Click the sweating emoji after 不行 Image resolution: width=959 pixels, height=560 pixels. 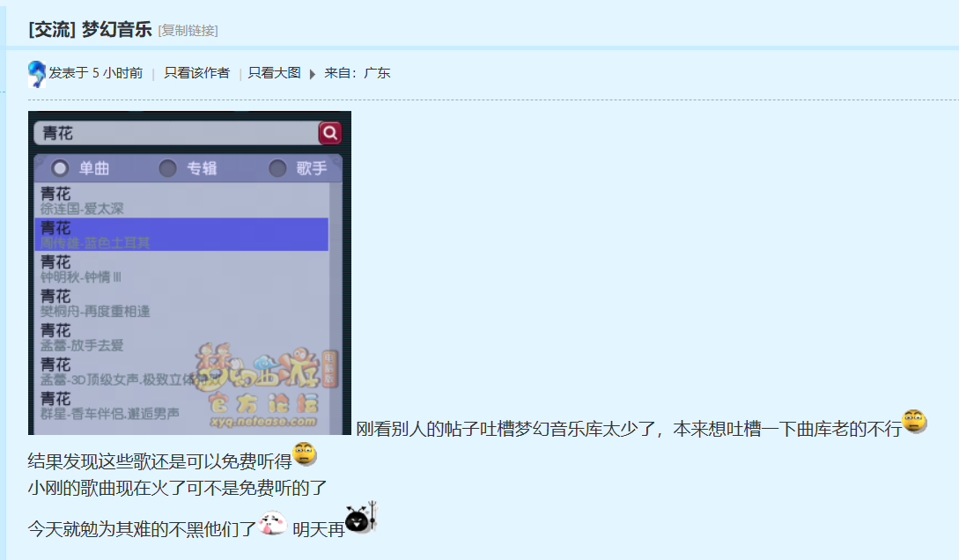(x=914, y=421)
